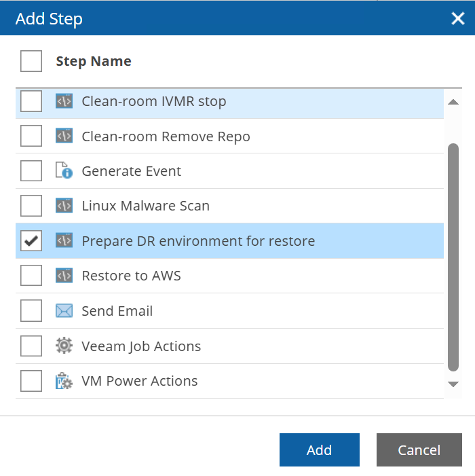
Task: Click the Linux Malware Scan script icon
Action: tap(64, 206)
